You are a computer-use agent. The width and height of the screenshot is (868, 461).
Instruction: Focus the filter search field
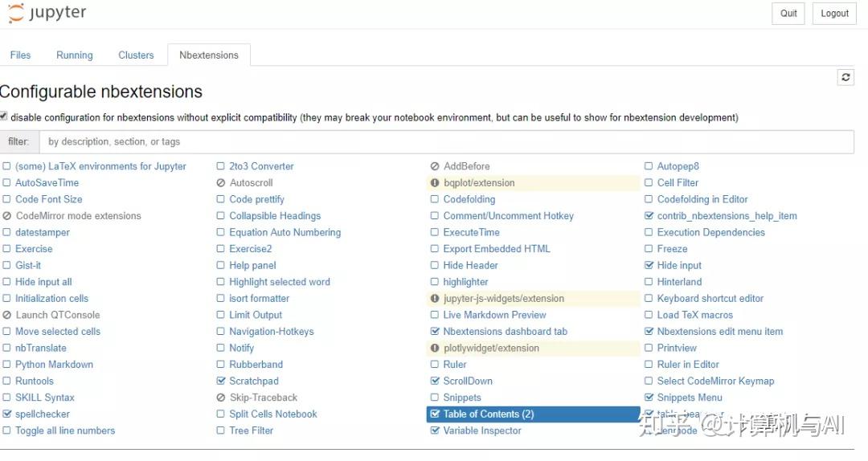click(446, 142)
